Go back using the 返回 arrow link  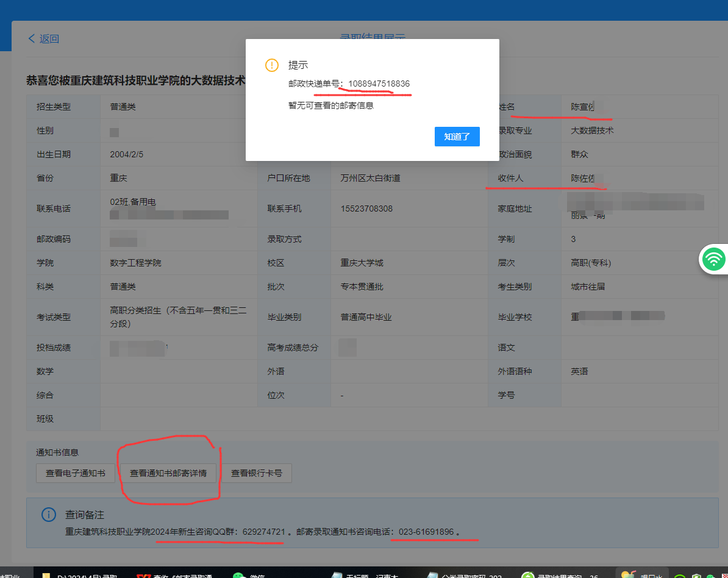[x=43, y=39]
